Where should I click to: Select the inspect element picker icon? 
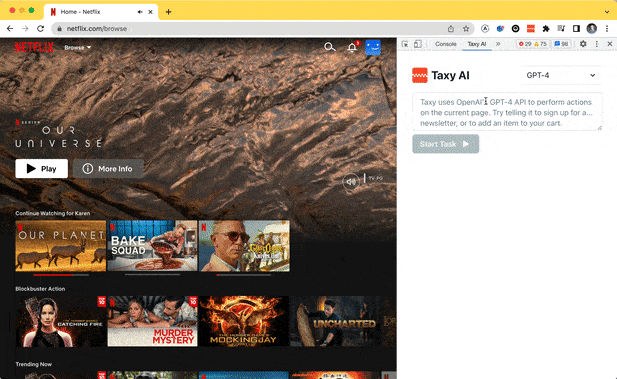(x=405, y=44)
